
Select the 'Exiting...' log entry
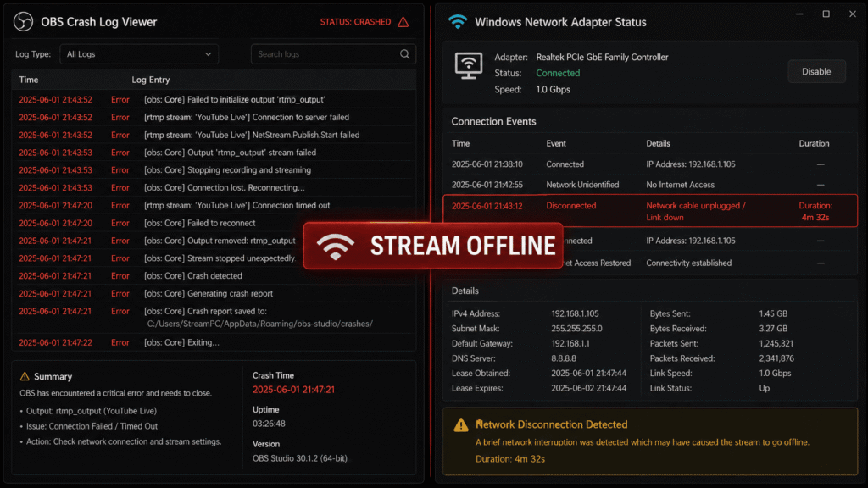click(214, 342)
